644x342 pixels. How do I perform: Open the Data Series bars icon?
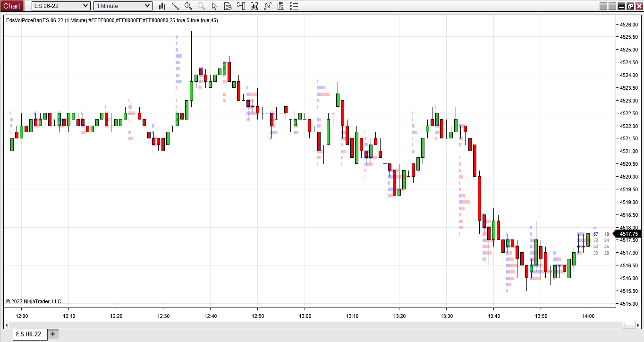point(254,6)
